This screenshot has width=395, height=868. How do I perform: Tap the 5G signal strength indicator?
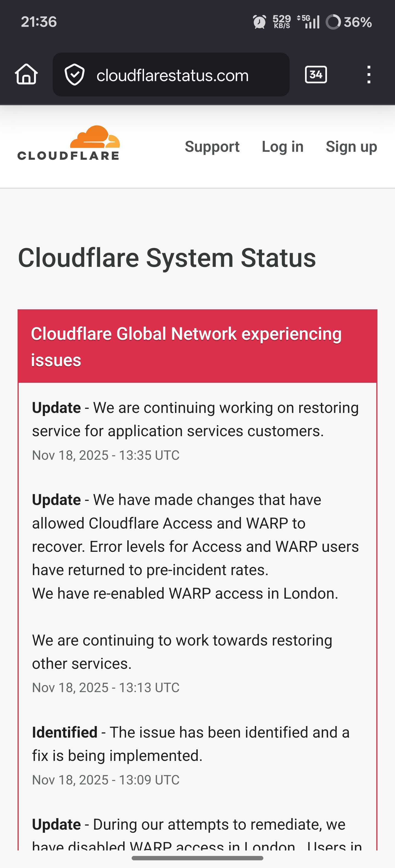pyautogui.click(x=308, y=22)
